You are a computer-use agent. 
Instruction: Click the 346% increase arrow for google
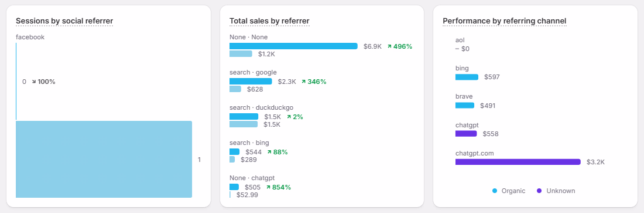303,82
